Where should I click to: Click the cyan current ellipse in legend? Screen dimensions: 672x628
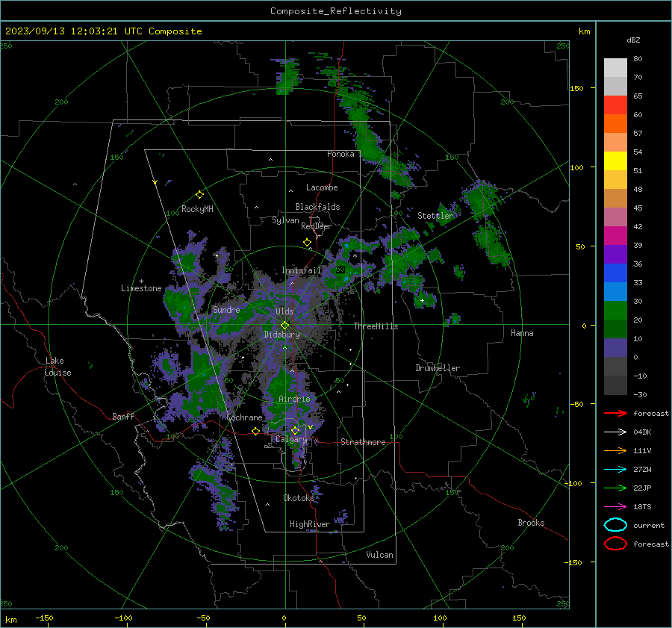coord(615,525)
